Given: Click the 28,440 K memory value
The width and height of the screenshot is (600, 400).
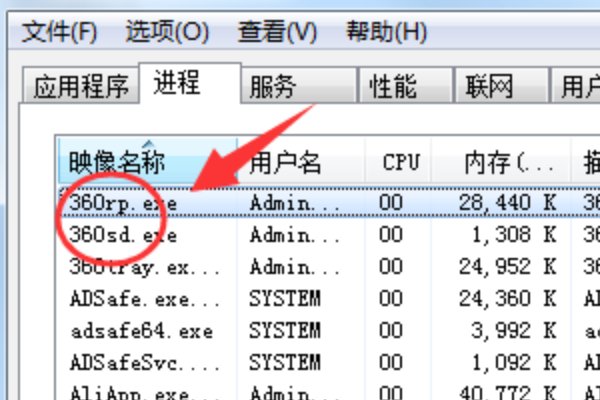Looking at the screenshot, I should coord(507,202).
